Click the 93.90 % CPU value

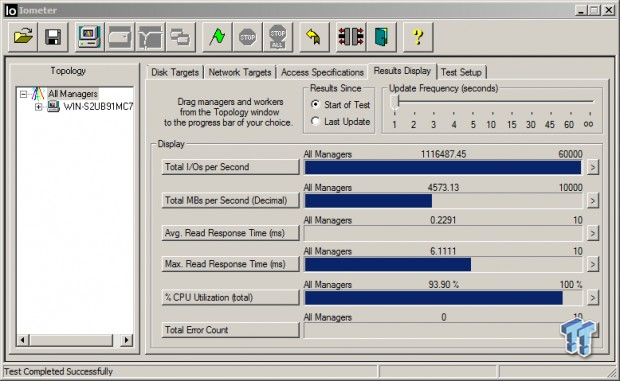point(443,285)
